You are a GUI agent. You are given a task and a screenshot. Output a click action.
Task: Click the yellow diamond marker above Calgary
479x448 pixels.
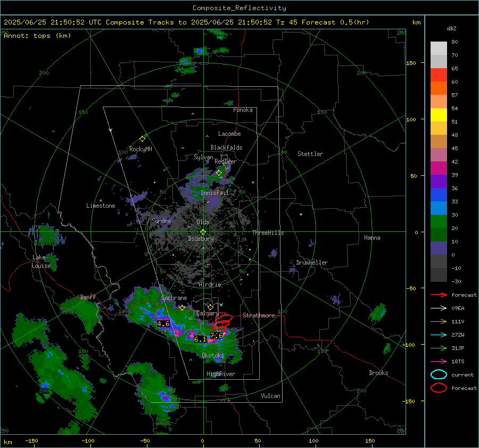(210, 307)
